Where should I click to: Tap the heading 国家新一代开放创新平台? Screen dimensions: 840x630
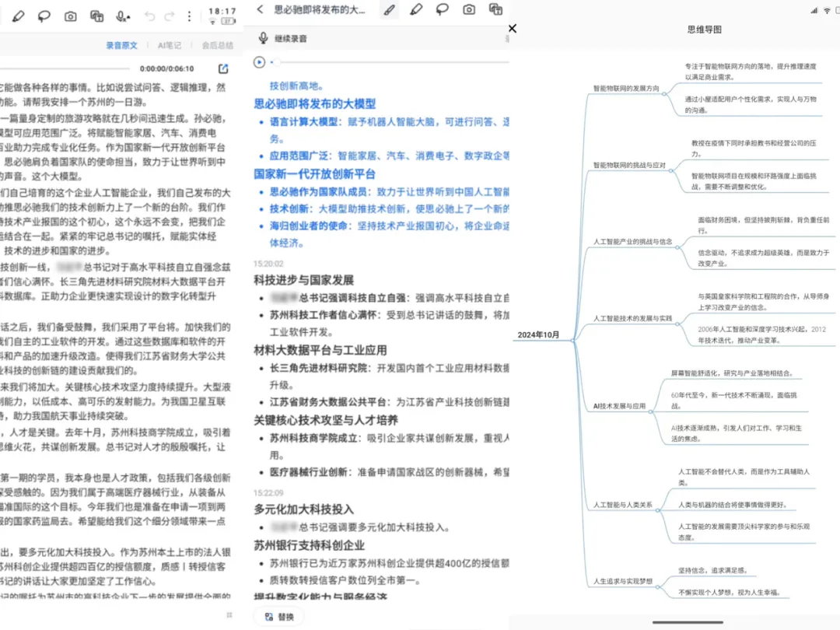[314, 173]
